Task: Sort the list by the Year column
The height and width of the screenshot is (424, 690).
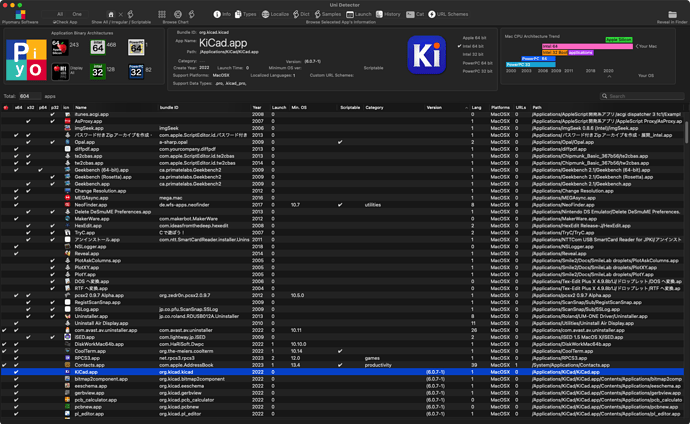Action: tap(257, 105)
